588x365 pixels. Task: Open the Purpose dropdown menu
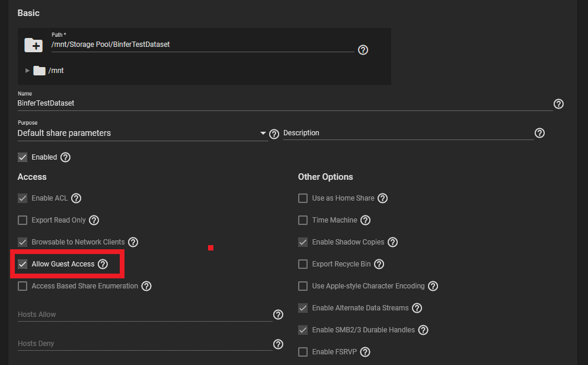[x=142, y=134]
